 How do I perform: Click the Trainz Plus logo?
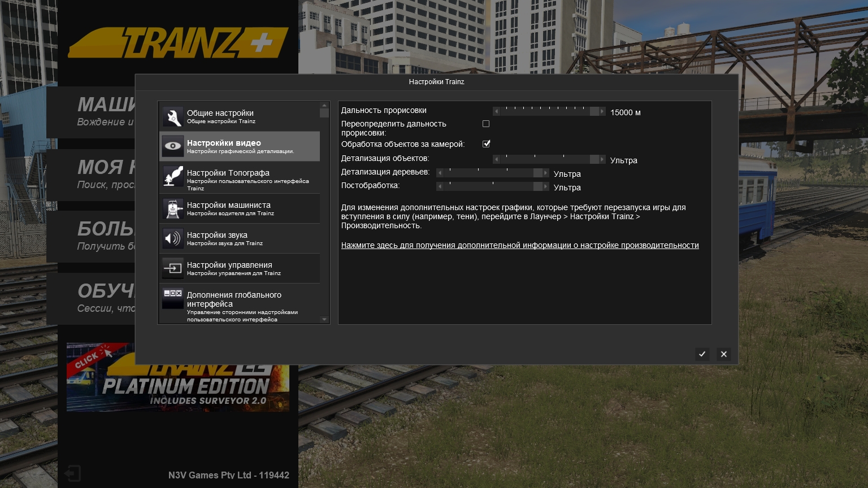pos(179,42)
